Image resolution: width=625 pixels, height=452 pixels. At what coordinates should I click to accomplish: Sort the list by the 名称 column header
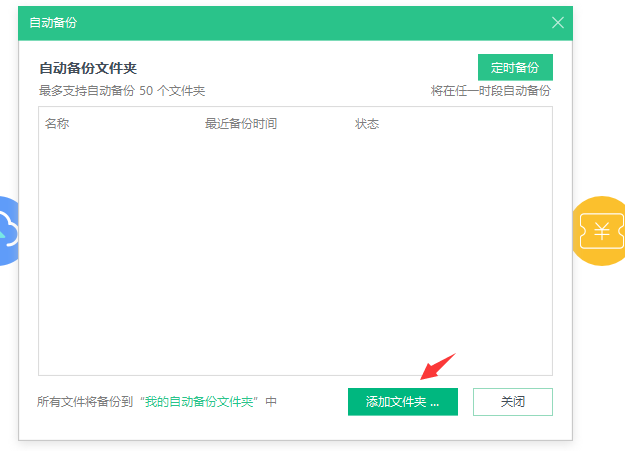pyautogui.click(x=57, y=124)
